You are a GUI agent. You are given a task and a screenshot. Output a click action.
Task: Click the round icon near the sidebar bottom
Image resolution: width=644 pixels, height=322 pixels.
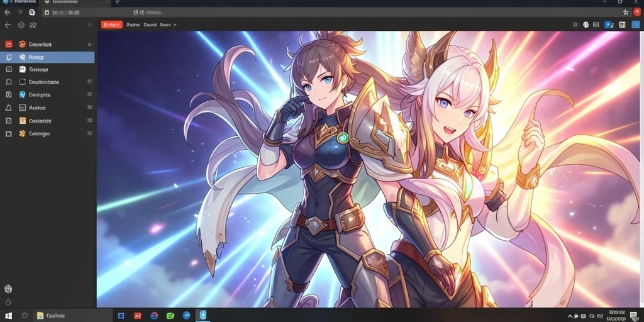point(8,289)
